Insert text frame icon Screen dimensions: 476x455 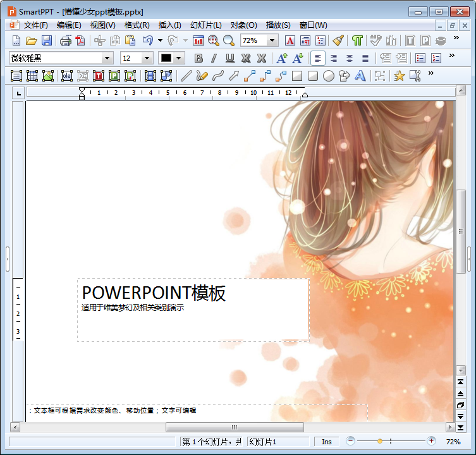coord(16,76)
